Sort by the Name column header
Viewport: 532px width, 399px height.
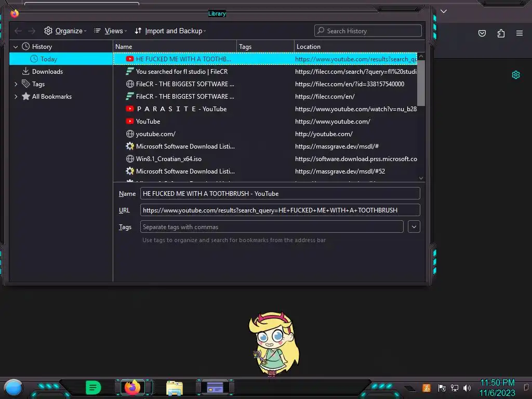click(x=175, y=46)
